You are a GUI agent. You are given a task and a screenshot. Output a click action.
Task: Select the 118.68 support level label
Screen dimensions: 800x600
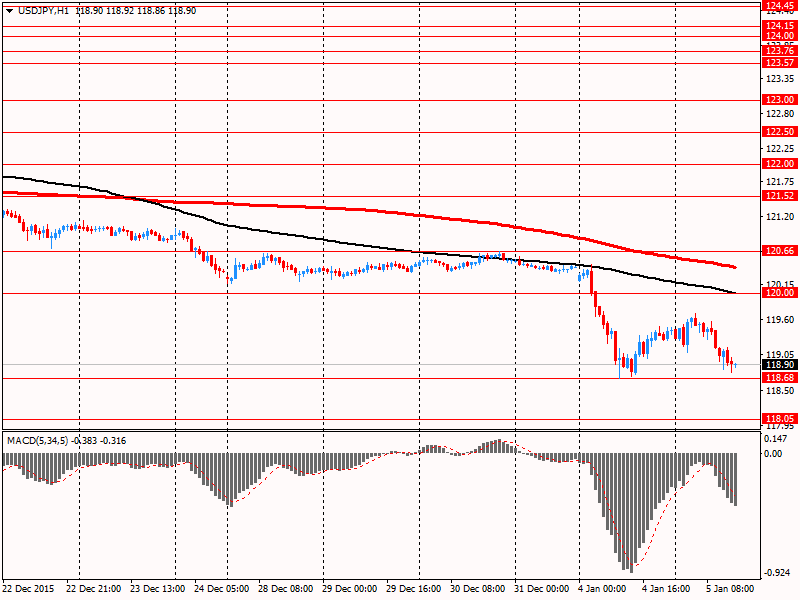click(778, 378)
